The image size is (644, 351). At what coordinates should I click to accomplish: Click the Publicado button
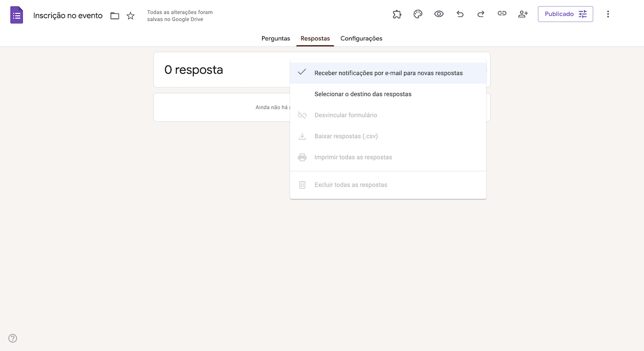point(559,14)
